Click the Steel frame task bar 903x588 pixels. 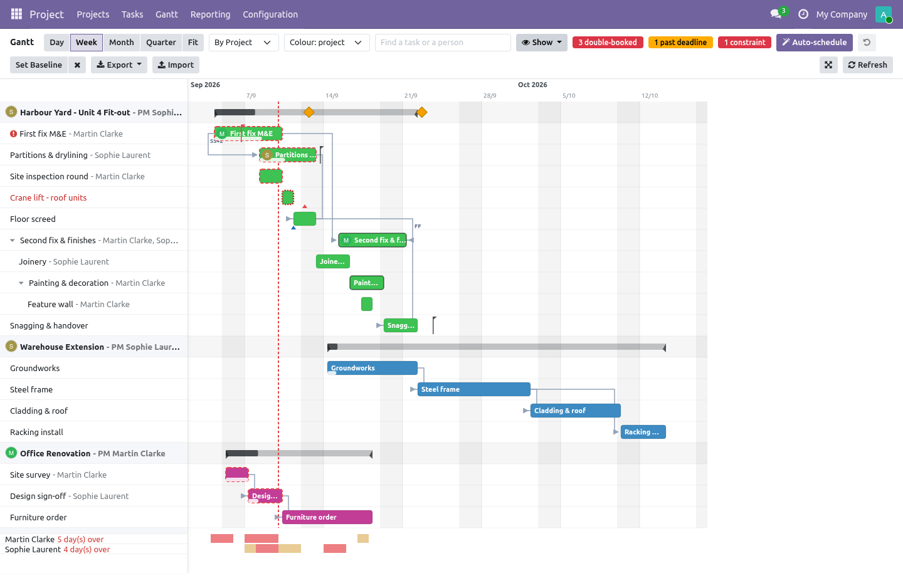pyautogui.click(x=474, y=389)
